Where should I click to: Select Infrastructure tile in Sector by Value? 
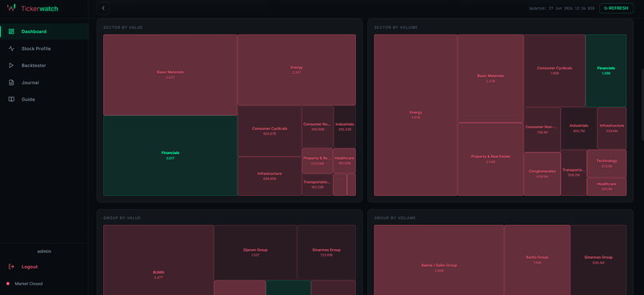pos(270,176)
